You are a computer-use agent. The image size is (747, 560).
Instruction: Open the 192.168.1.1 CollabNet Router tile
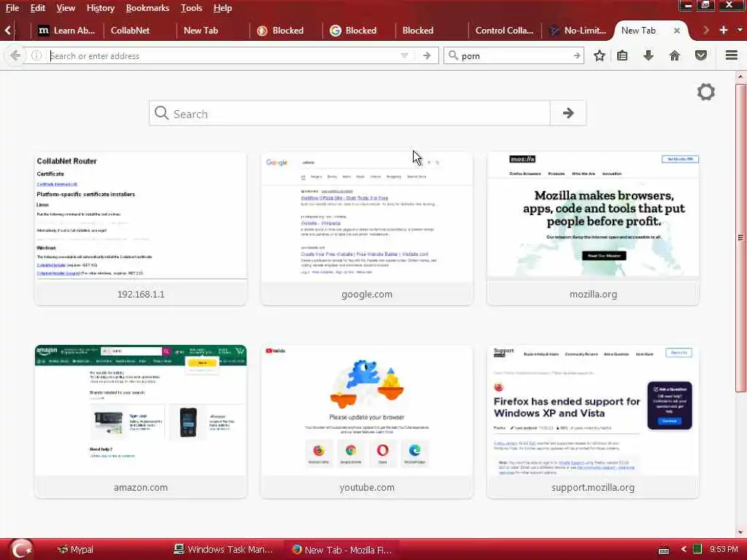141,228
